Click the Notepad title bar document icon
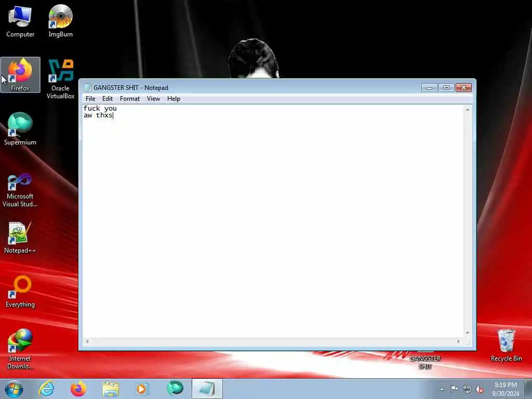 [87, 87]
